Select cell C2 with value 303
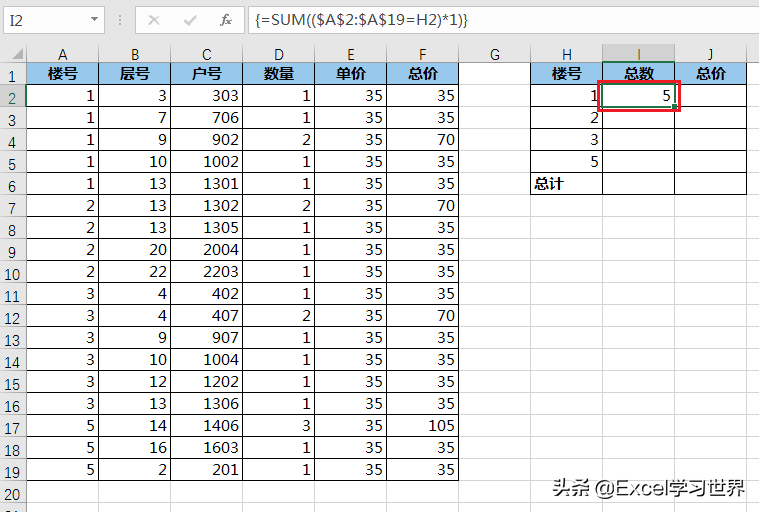Screen dimensions: 759x512 coord(207,96)
